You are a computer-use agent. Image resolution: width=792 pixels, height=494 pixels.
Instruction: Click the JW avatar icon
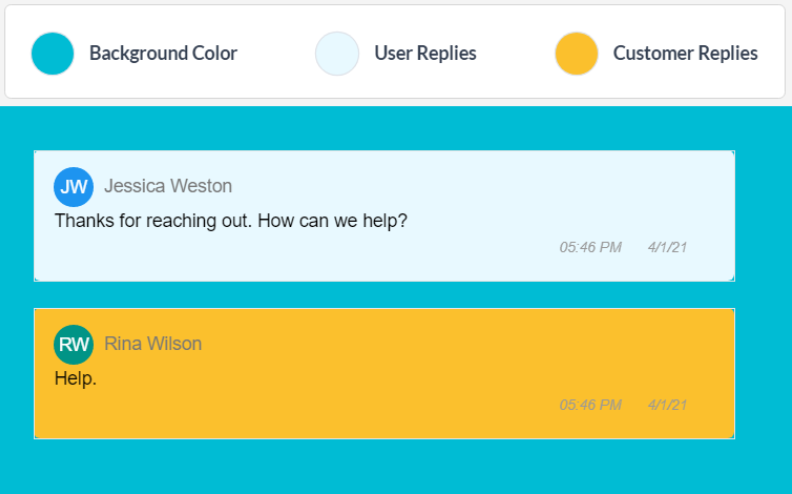[x=74, y=187]
